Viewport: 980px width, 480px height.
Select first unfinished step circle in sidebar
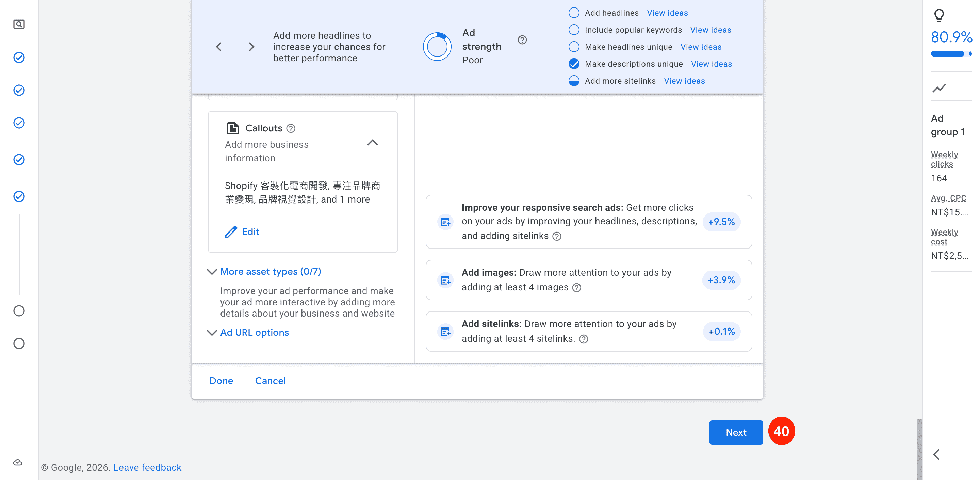pos(19,311)
